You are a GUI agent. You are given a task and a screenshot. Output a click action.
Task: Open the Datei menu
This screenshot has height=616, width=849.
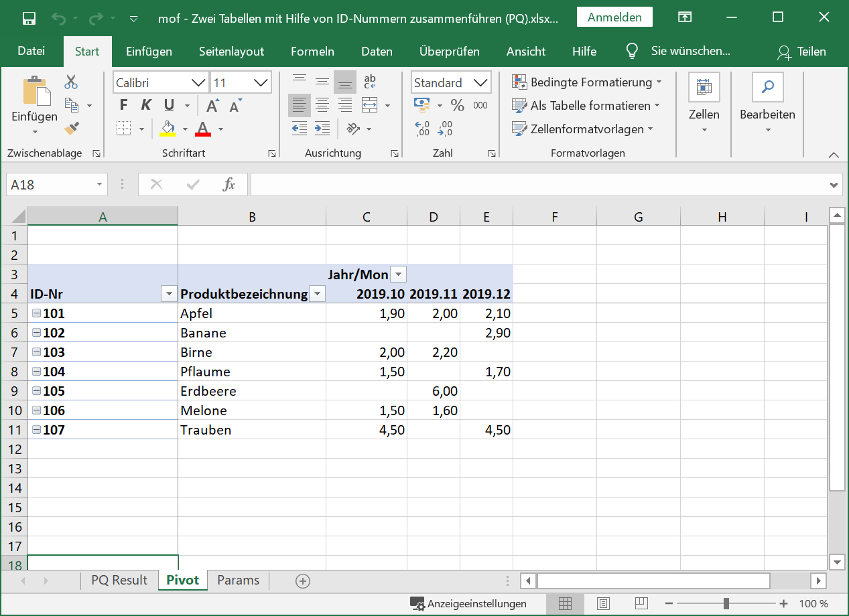pos(31,52)
